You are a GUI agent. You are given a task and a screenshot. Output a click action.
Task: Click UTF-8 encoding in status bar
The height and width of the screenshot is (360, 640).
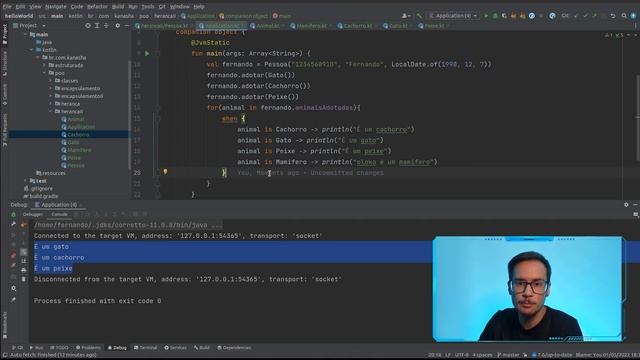pyautogui.click(x=462, y=355)
